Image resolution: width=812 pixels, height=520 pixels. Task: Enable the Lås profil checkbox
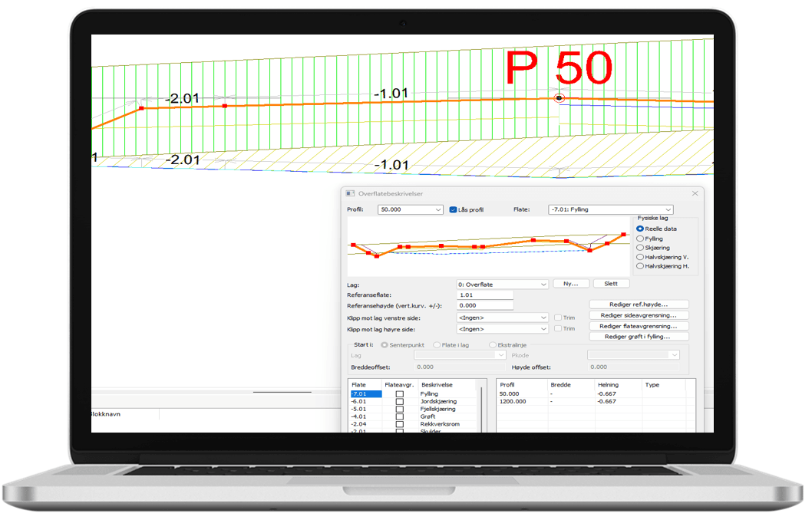point(454,209)
